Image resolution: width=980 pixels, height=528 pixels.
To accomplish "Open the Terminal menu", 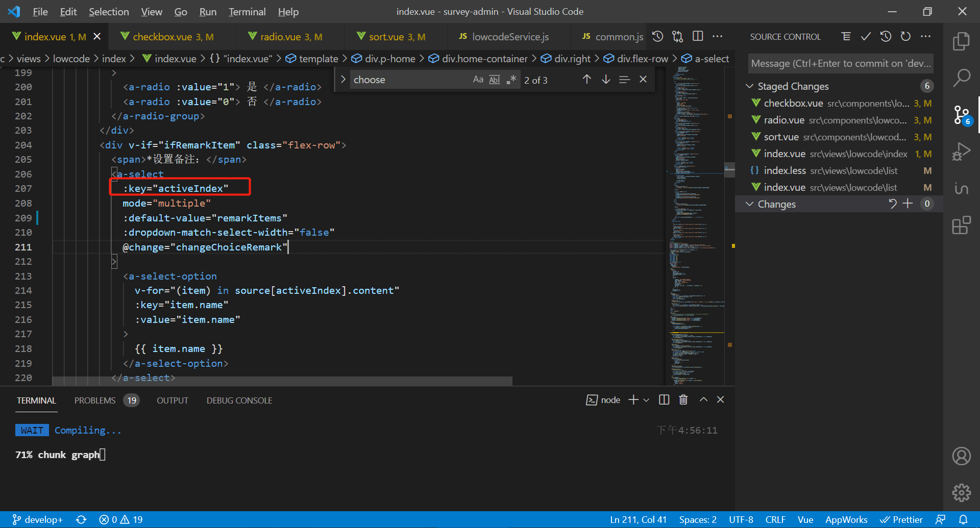I will click(x=247, y=12).
